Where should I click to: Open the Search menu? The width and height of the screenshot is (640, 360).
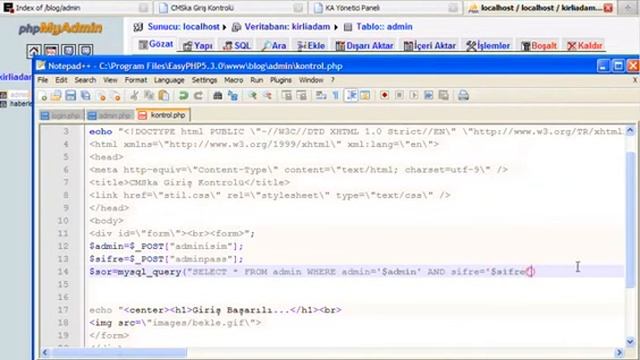85,80
